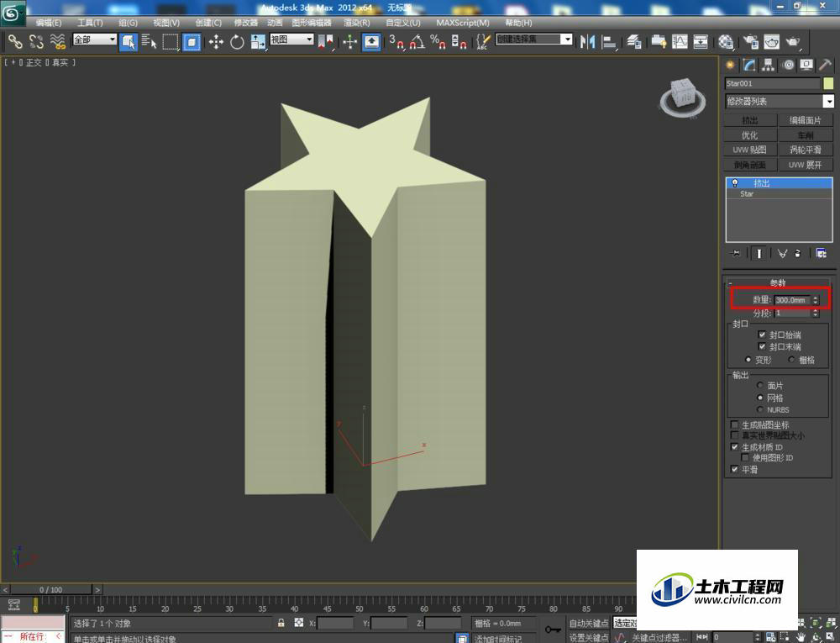Toggle the 3D Snaps icon
The height and width of the screenshot is (643, 840).
(396, 42)
